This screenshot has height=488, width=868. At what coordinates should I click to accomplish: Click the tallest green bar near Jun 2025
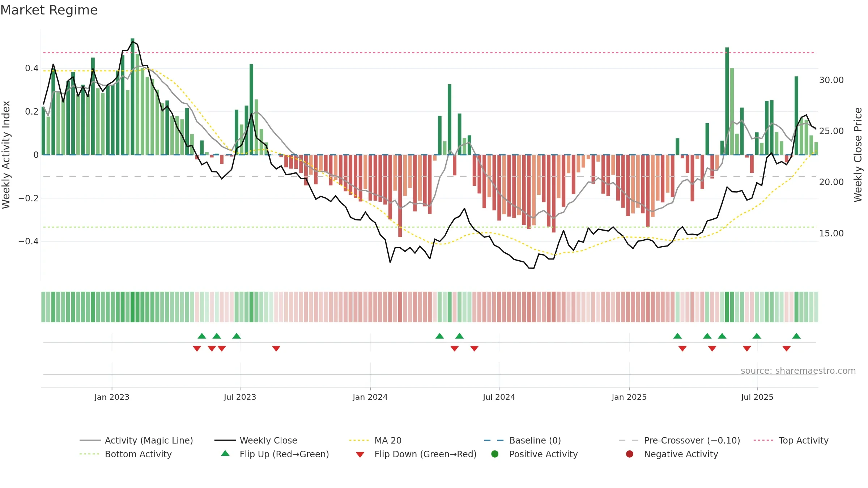(x=727, y=101)
